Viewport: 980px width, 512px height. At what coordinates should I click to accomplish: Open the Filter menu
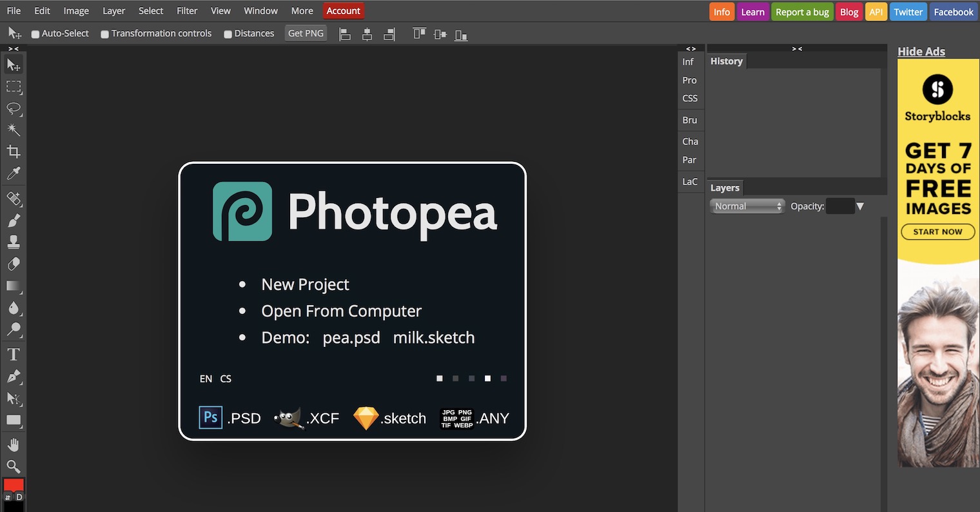pos(187,11)
